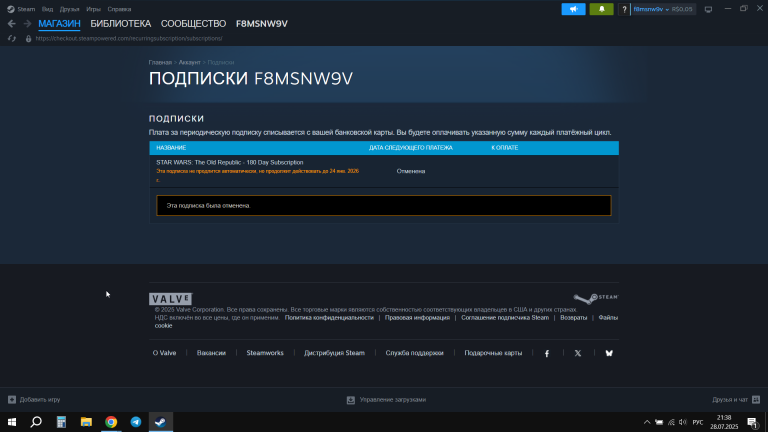Follow the Аккаунт breadcrumb link

point(190,63)
